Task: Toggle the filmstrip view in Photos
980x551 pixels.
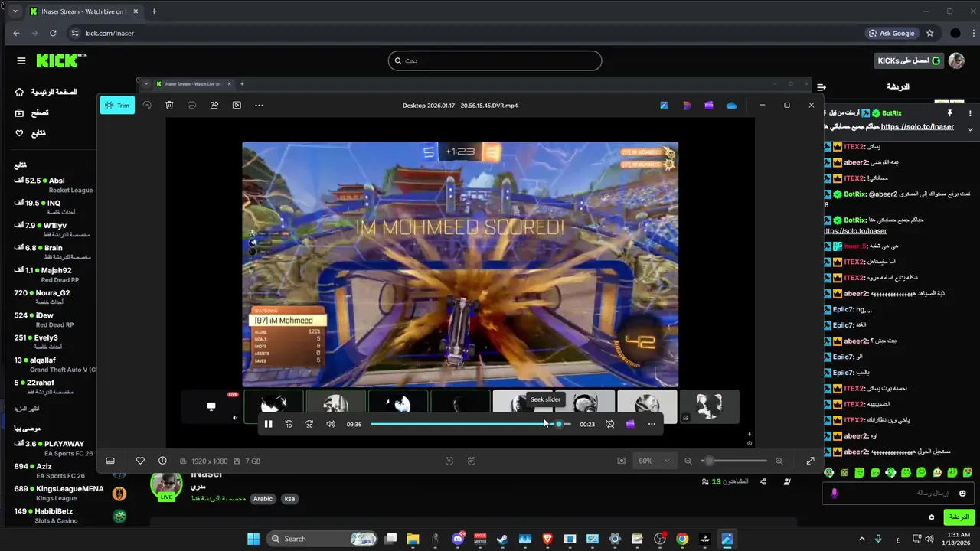Action: [x=110, y=461]
